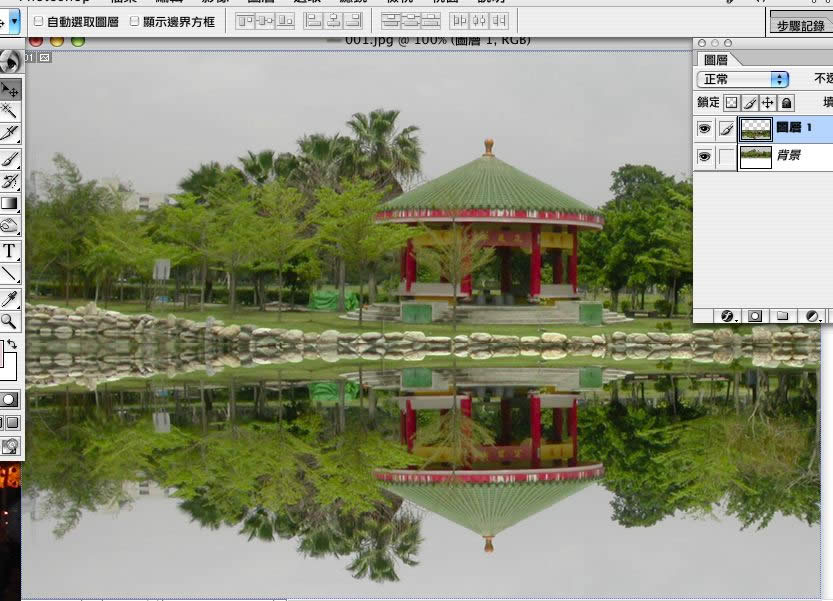Align top edges of layers
Viewport: 833px width, 601px height.
click(245, 21)
